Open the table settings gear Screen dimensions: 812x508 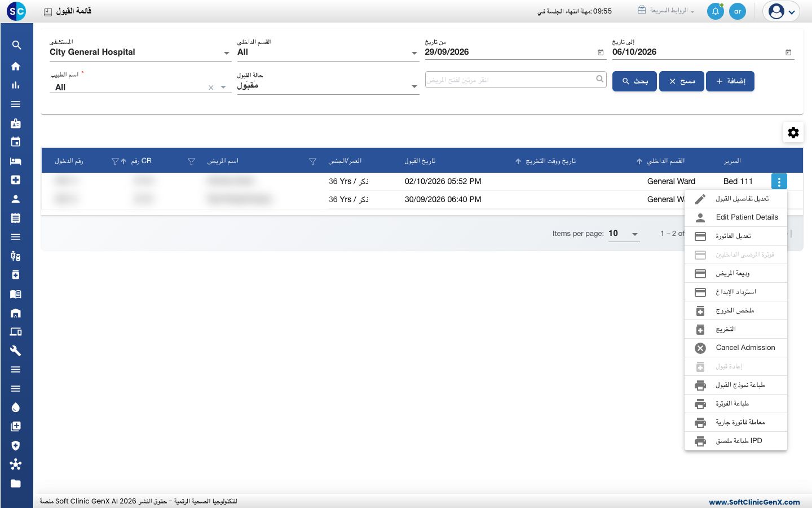(793, 133)
